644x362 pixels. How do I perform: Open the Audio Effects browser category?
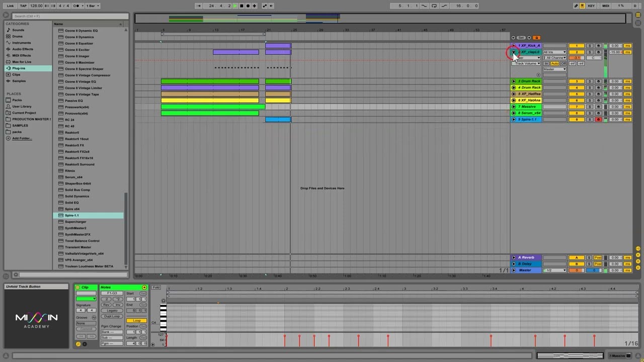tap(22, 49)
